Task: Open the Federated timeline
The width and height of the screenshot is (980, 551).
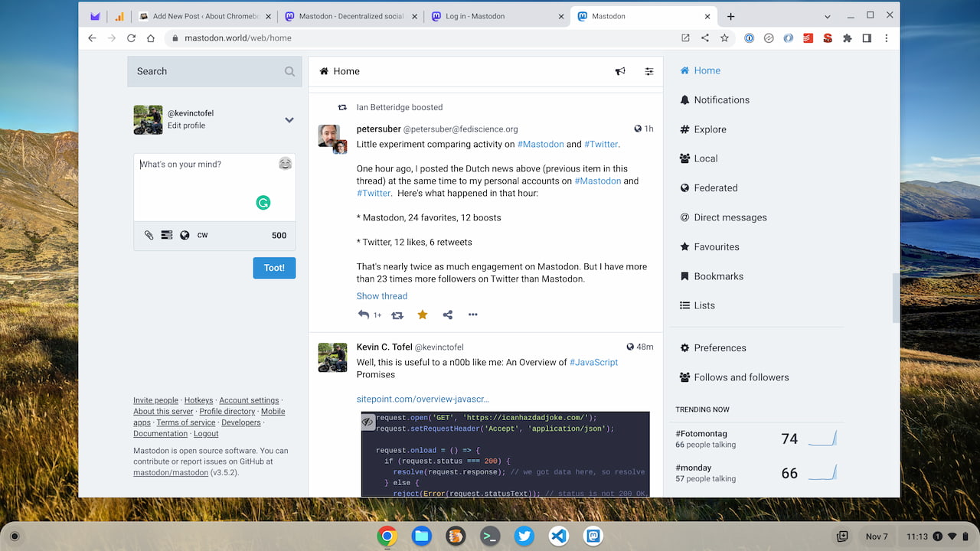Action: tap(709, 188)
